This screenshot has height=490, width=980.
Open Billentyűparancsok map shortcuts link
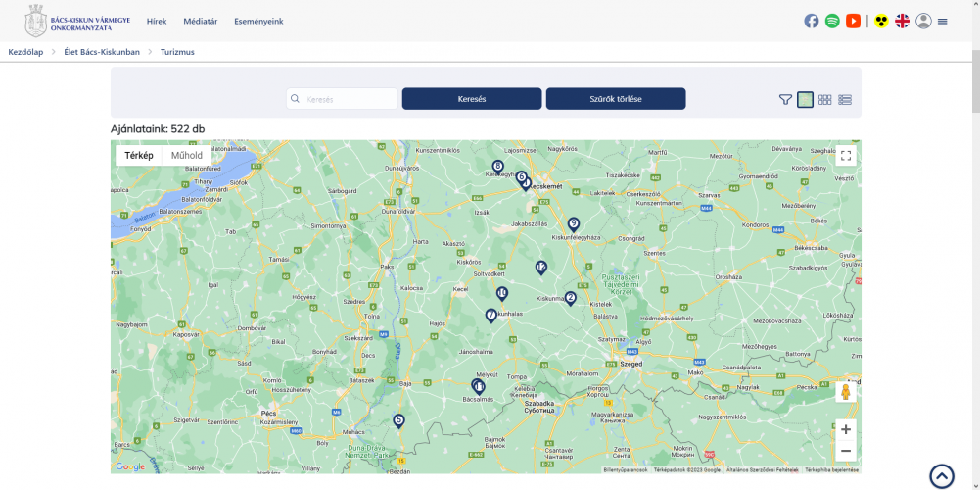pos(625,470)
